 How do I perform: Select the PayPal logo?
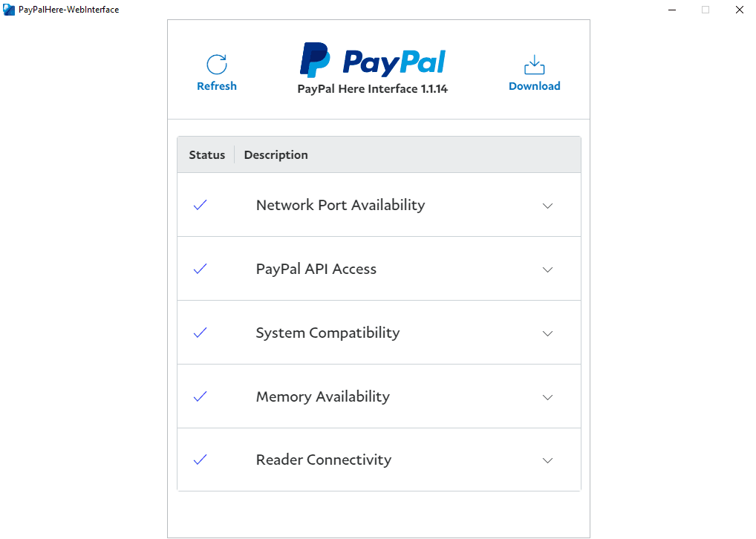[372, 59]
